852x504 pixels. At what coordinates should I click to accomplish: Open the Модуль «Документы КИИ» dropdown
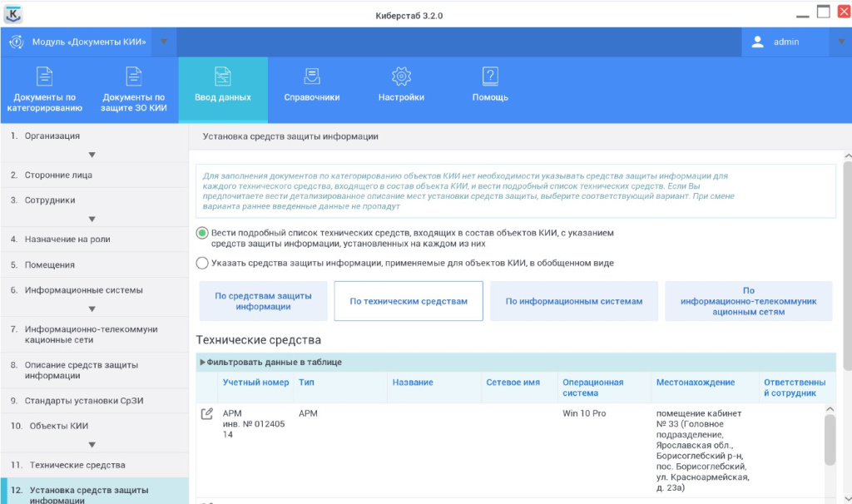(x=164, y=42)
